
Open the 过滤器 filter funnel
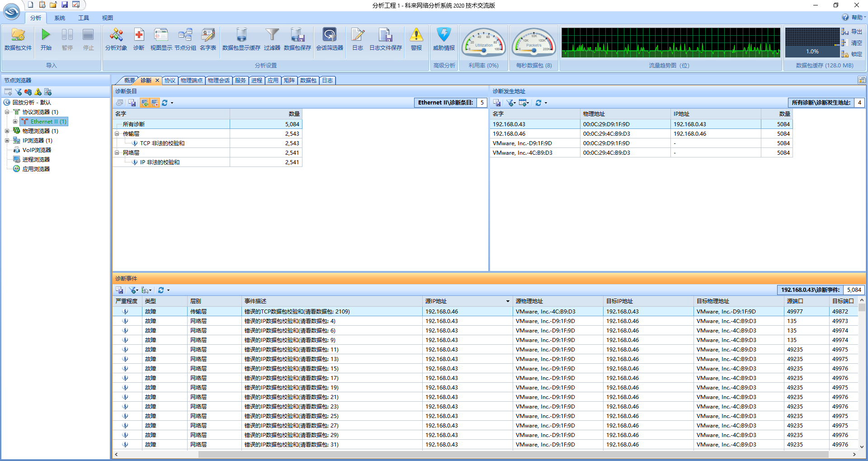tap(272, 40)
